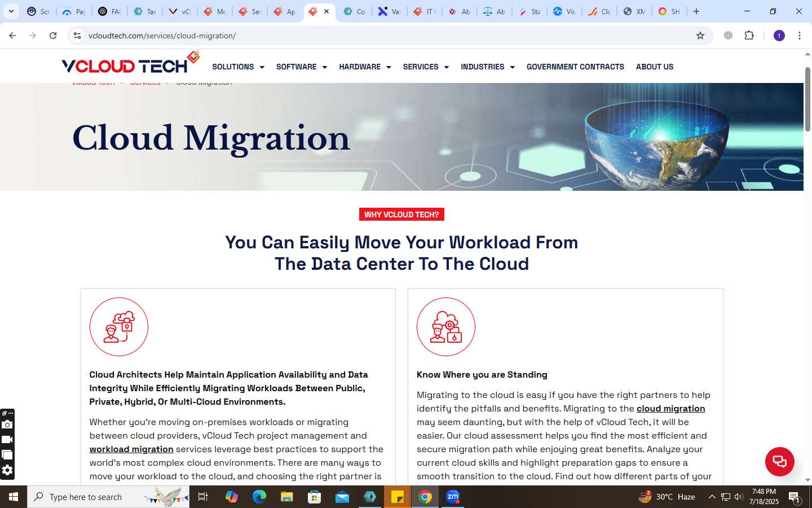
Task: Click the vCloud Tech breadcrumb link
Action: point(93,83)
